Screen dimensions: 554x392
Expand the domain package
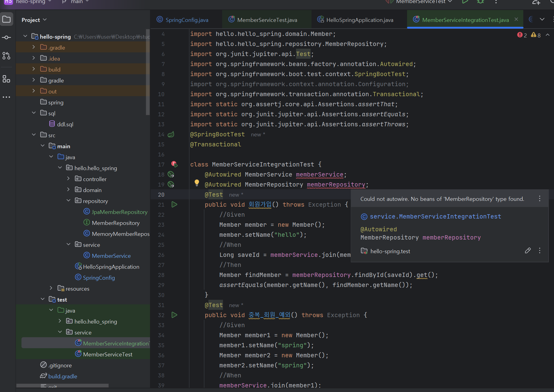(x=68, y=190)
